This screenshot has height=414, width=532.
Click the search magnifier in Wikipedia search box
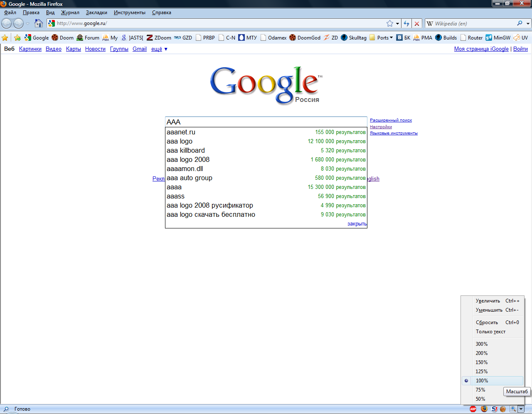(520, 23)
